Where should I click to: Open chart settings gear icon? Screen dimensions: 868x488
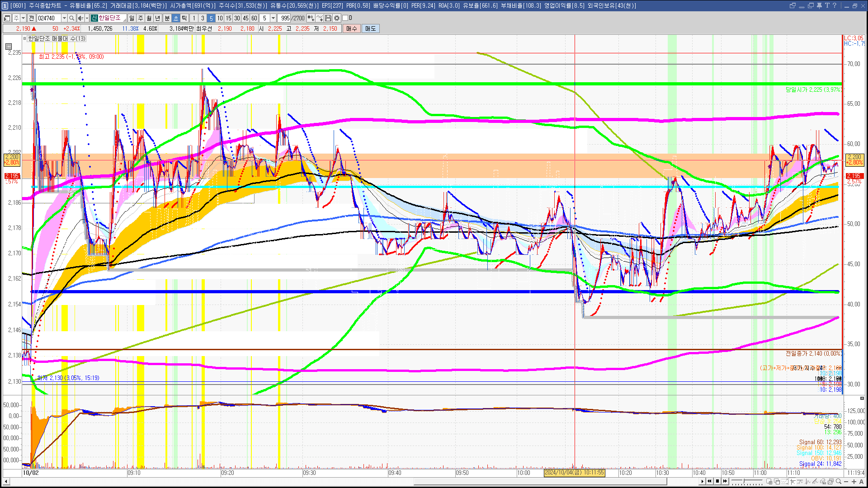[337, 18]
